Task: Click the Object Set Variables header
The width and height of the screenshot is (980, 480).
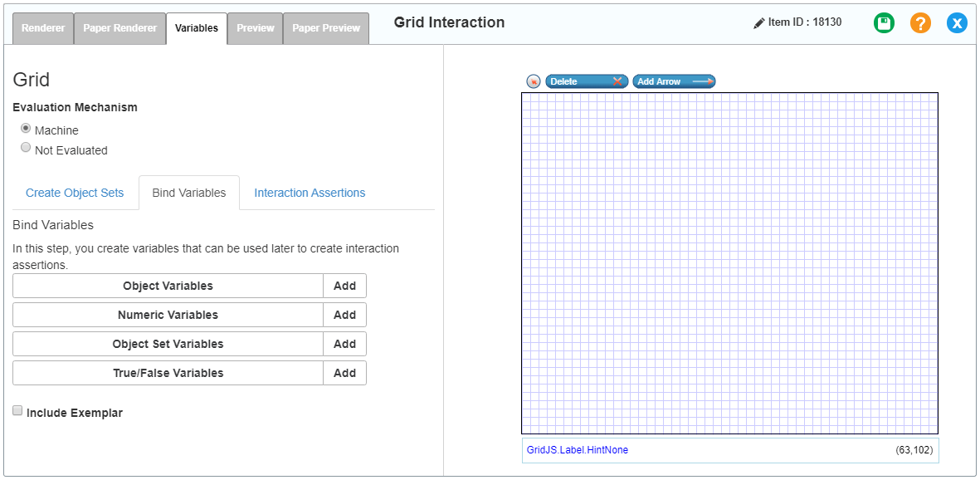Action: point(168,344)
